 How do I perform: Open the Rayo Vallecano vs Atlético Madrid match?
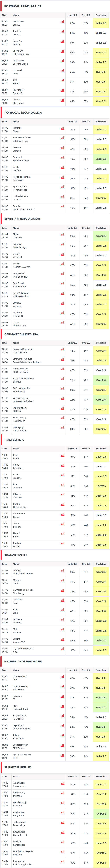tap(21, 294)
